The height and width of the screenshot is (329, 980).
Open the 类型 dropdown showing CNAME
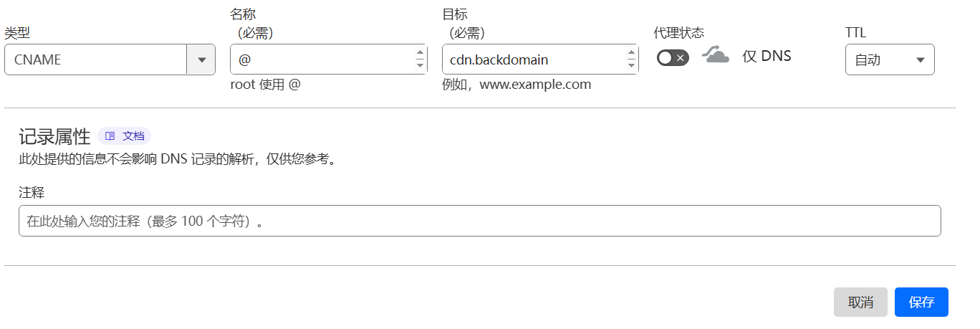110,59
